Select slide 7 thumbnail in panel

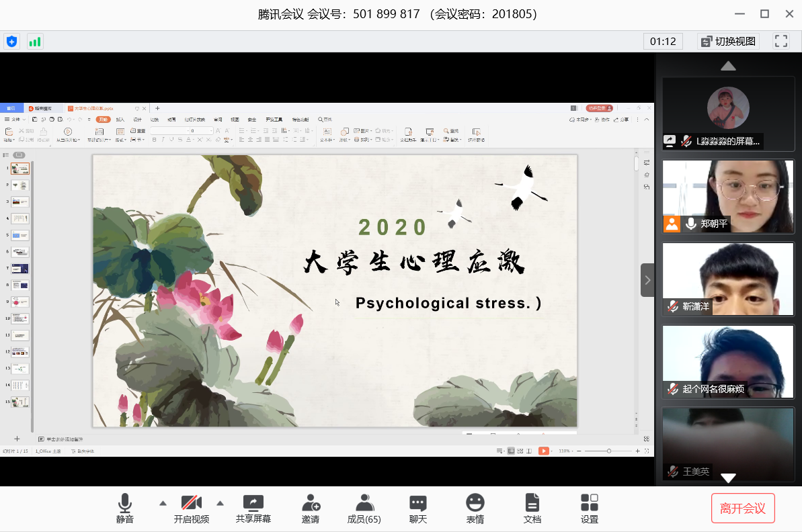coord(20,269)
